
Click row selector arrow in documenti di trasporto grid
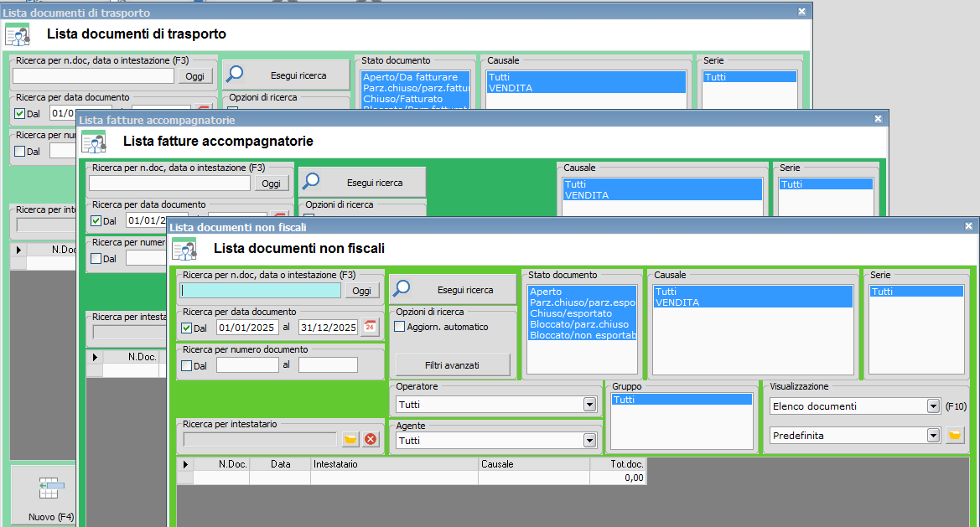pos(18,250)
